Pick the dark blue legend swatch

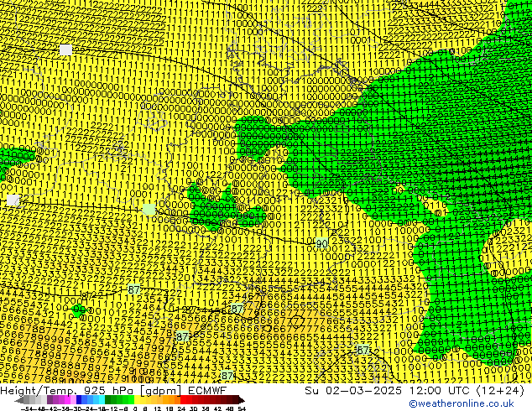click(x=79, y=399)
